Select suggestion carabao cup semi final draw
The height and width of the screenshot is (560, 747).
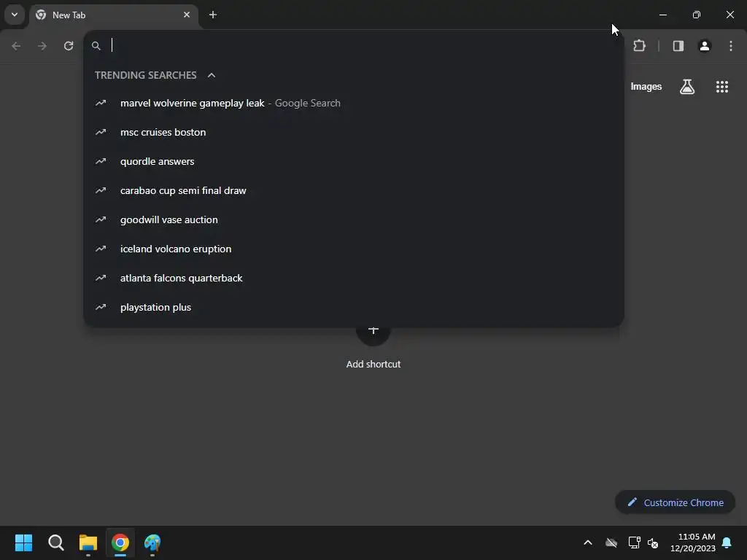tap(354, 190)
